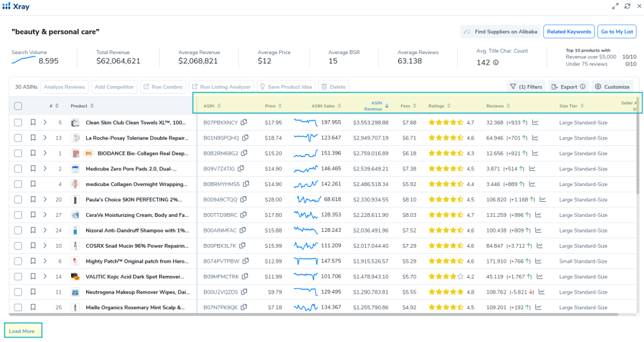Image resolution: width=644 pixels, height=342 pixels.
Task: Open the Filters panel
Action: click(526, 87)
